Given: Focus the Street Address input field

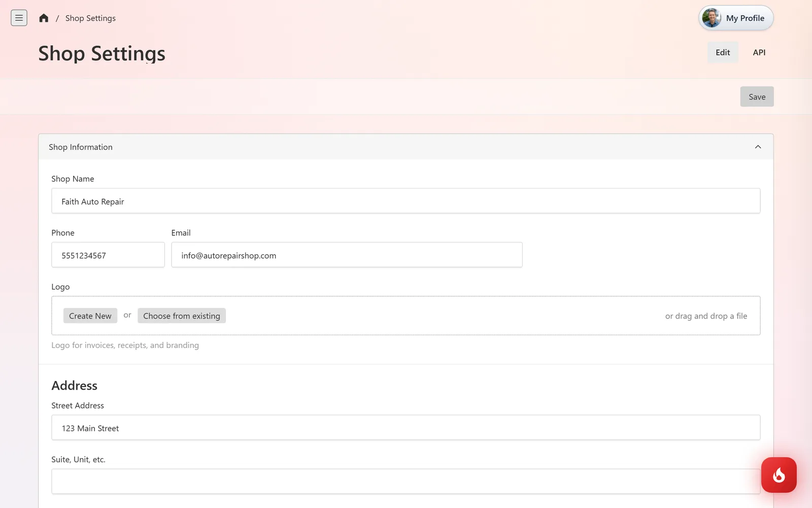Looking at the screenshot, I should [x=405, y=427].
